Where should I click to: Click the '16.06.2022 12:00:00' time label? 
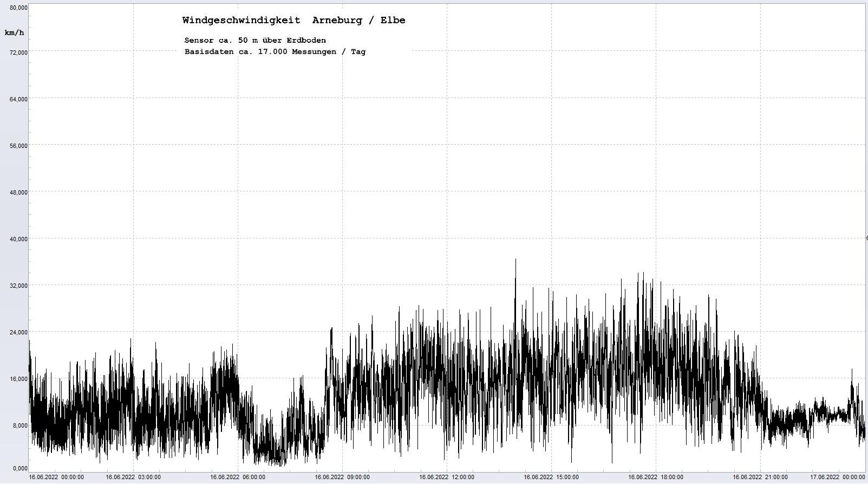[x=447, y=477]
